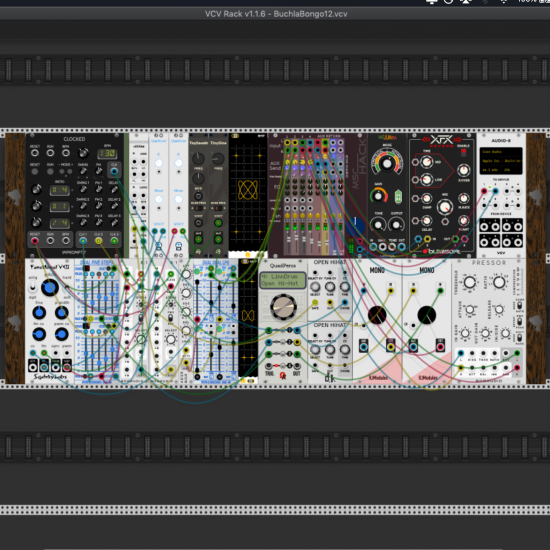
Task: Open the Core Audio driver selector on Audio-8
Action: [501, 152]
